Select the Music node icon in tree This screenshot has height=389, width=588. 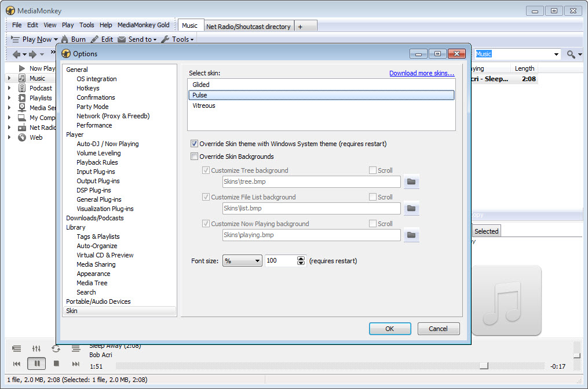(22, 78)
